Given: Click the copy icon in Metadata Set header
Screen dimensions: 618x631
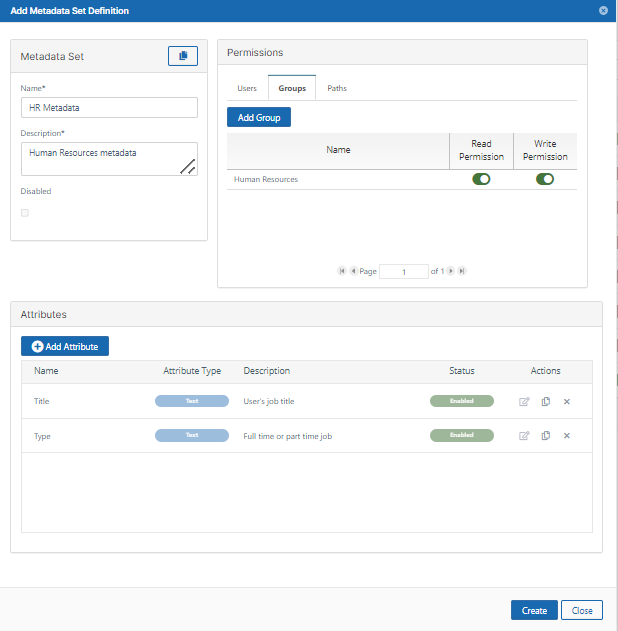Looking at the screenshot, I should pyautogui.click(x=182, y=56).
